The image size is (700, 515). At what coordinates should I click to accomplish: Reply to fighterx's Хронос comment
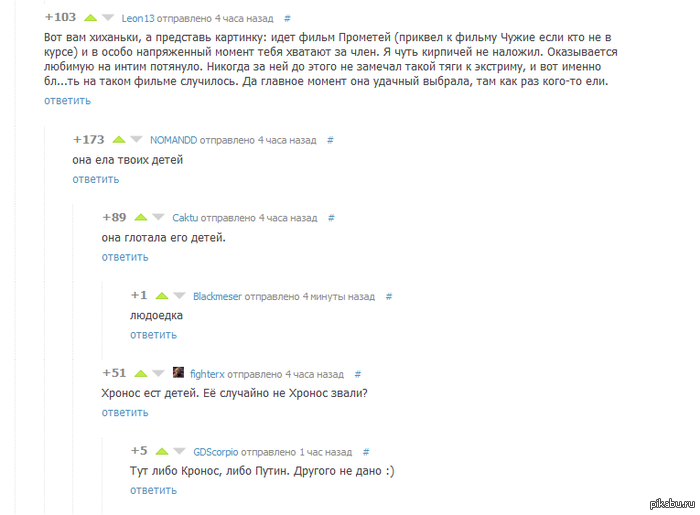point(125,413)
